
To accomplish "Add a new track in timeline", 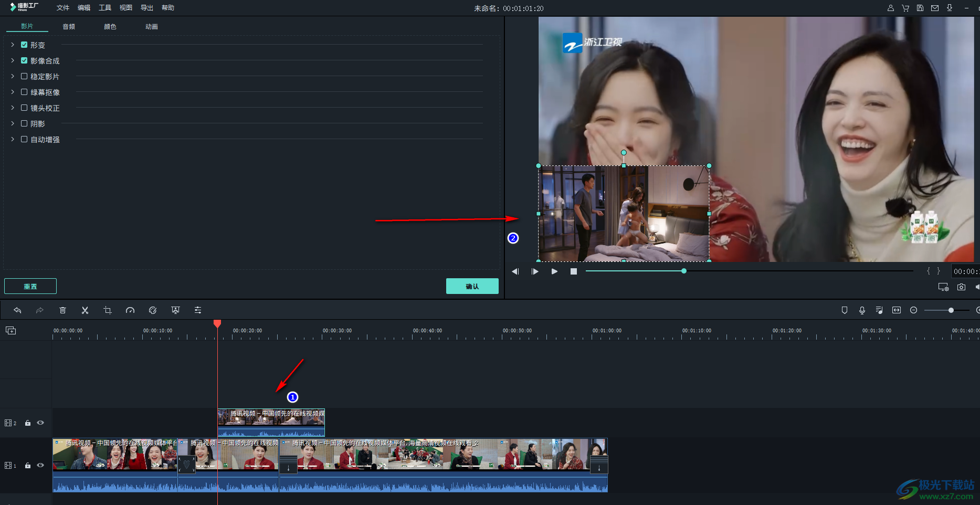I will coord(10,330).
